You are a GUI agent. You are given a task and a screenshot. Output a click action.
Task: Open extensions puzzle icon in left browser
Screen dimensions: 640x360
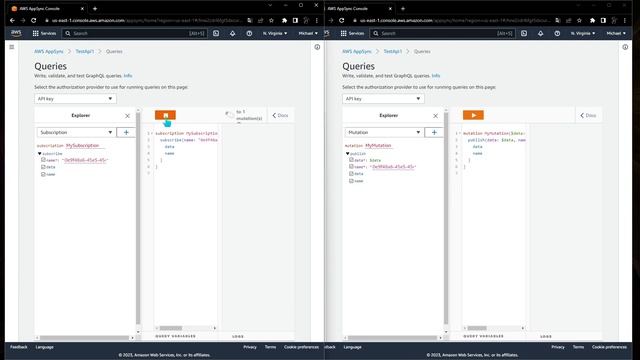coord(284,20)
